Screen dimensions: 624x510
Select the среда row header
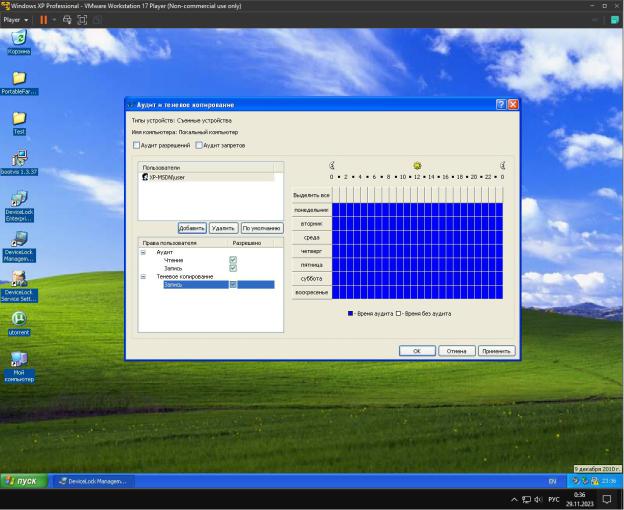[x=311, y=237]
